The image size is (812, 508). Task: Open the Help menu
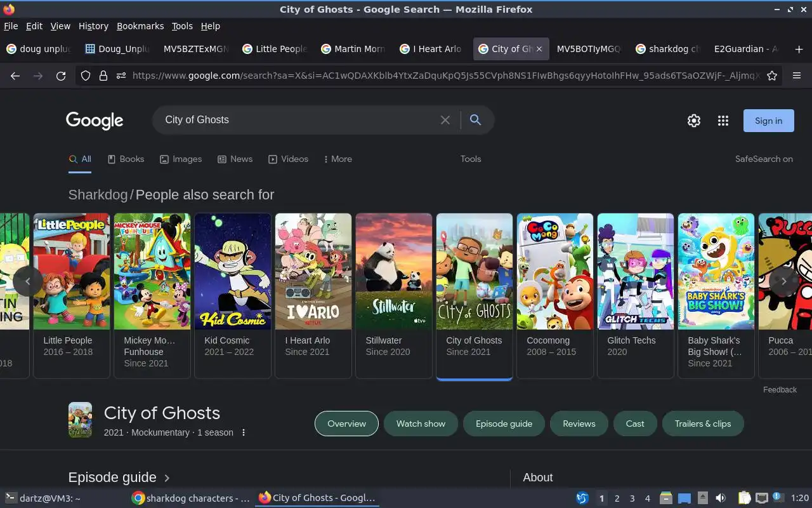pos(211,26)
